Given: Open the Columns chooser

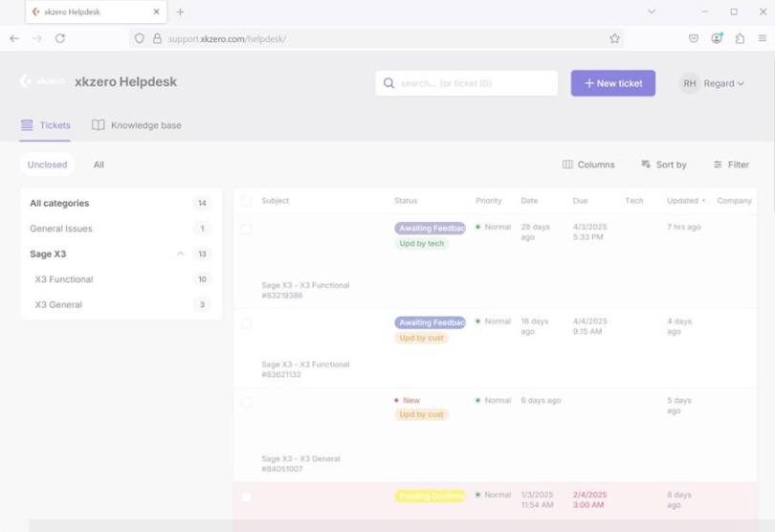Looking at the screenshot, I should 588,165.
